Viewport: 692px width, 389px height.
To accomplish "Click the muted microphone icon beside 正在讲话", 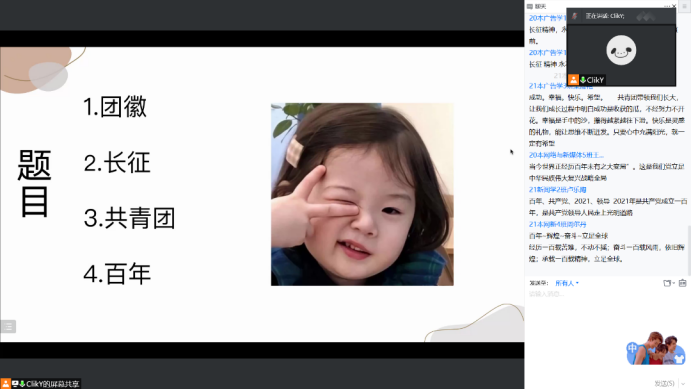I will tap(574, 16).
